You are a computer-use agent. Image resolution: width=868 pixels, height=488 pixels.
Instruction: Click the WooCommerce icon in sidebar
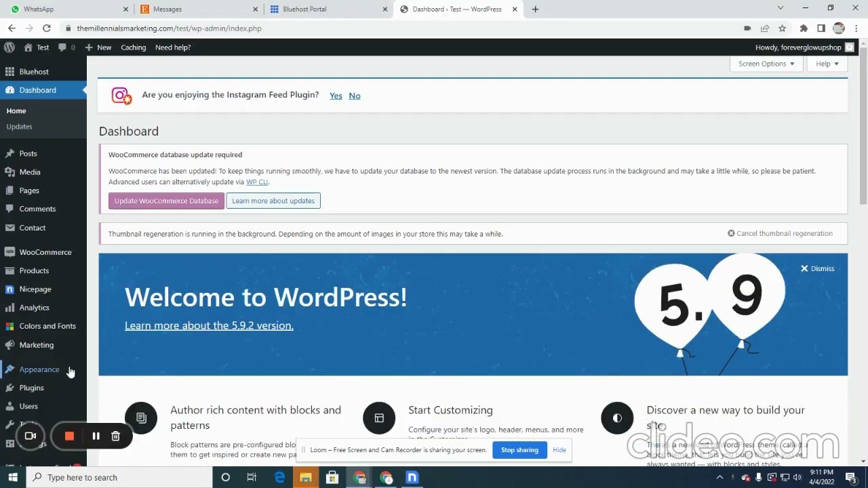click(9, 252)
